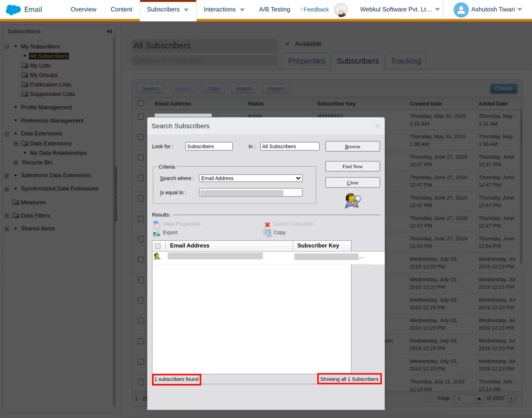The height and width of the screenshot is (418, 532).
Task: Open the Interactions menu
Action: click(x=224, y=9)
